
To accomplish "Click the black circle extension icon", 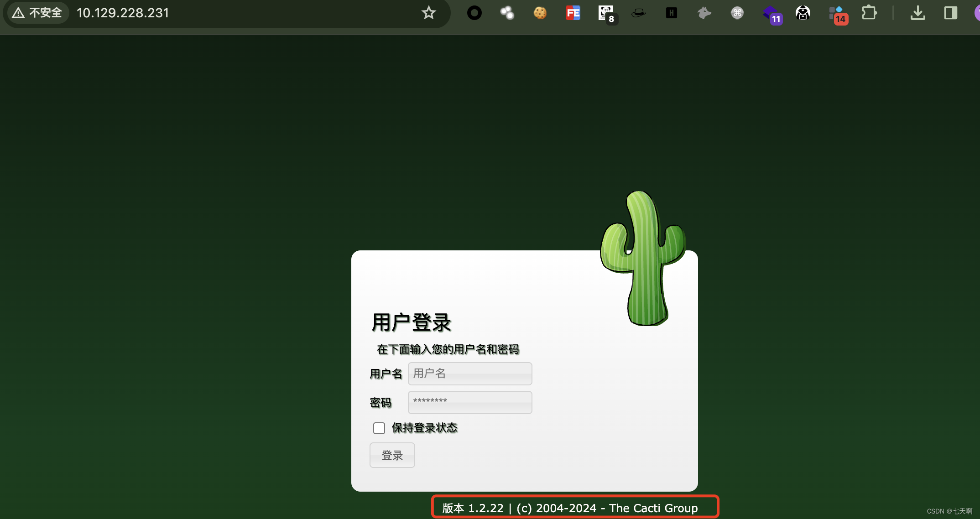I will tap(474, 13).
